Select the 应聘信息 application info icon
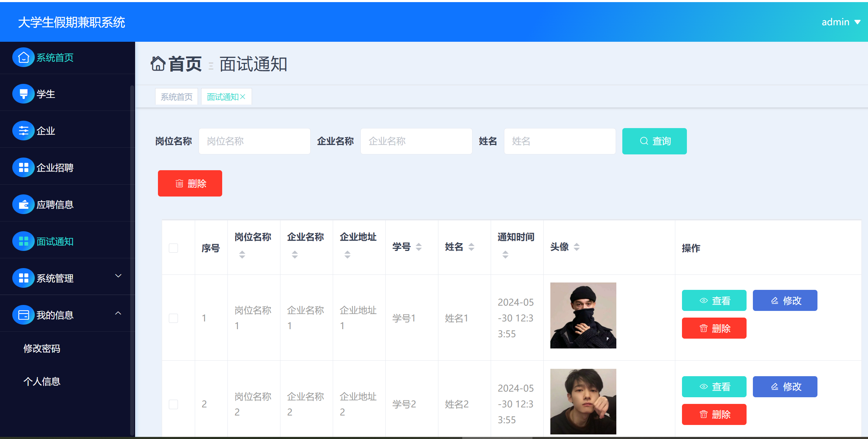This screenshot has height=439, width=868. click(23, 204)
